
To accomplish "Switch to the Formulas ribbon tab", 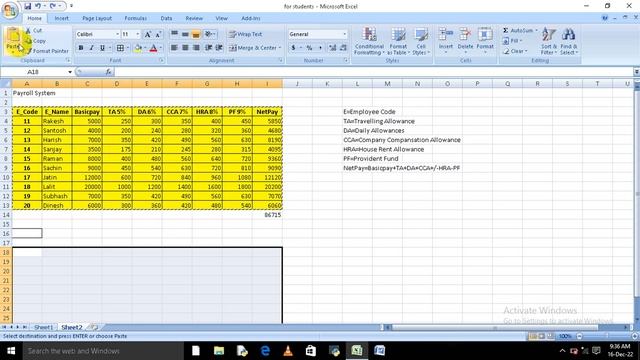I will pos(136,18).
